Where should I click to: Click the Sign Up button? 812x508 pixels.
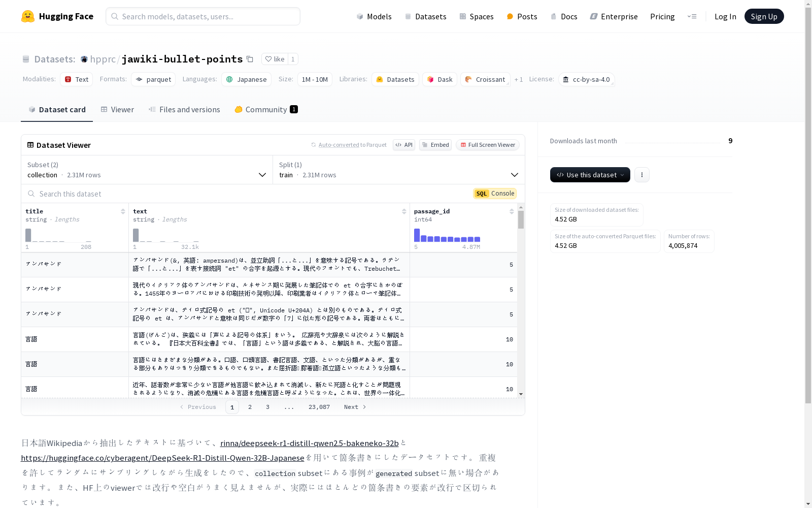coord(764,16)
